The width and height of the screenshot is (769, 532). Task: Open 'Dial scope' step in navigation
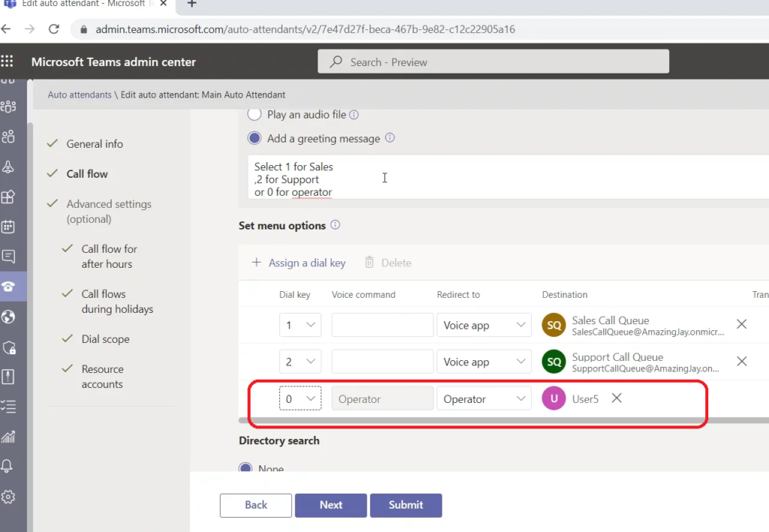click(x=105, y=339)
